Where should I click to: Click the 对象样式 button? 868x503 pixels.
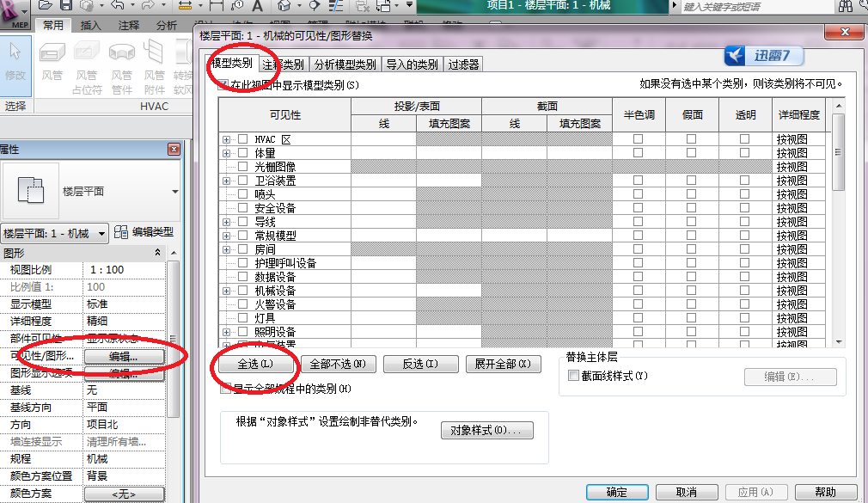point(487,431)
